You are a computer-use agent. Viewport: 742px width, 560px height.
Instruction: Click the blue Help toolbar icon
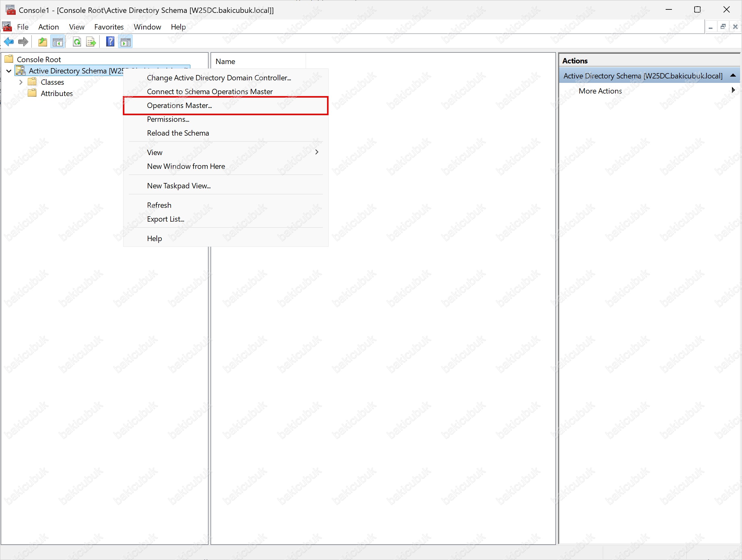coord(110,42)
